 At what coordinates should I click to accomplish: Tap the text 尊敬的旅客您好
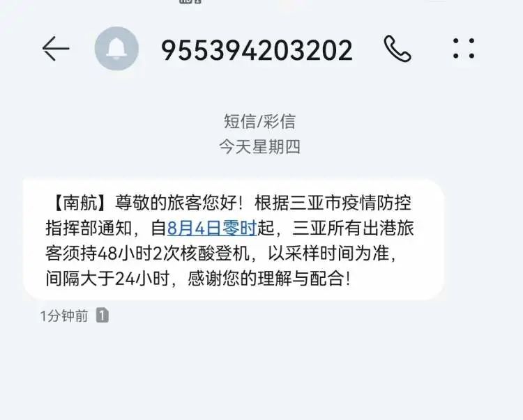[176, 203]
